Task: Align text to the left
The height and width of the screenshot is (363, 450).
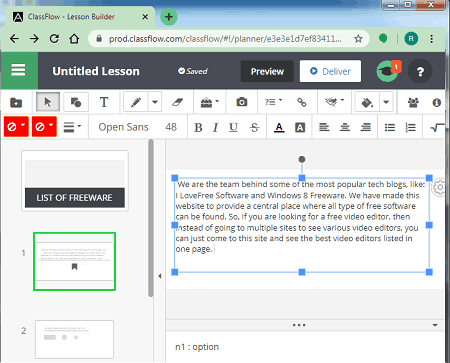Action: click(x=324, y=127)
